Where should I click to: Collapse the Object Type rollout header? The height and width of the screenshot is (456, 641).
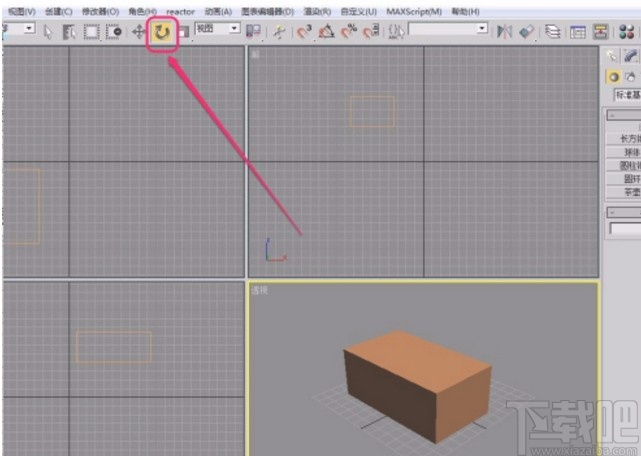pos(624,115)
